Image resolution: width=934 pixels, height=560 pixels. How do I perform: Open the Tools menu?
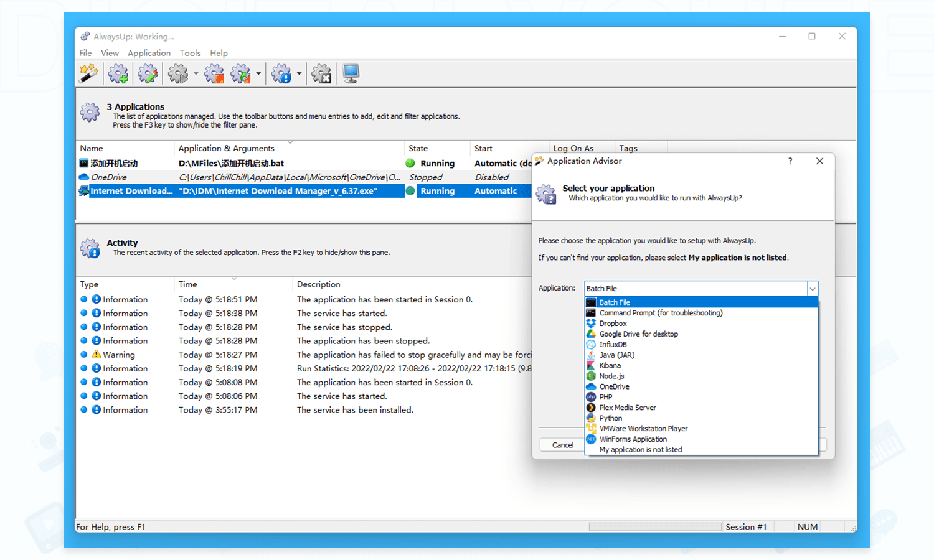(190, 53)
